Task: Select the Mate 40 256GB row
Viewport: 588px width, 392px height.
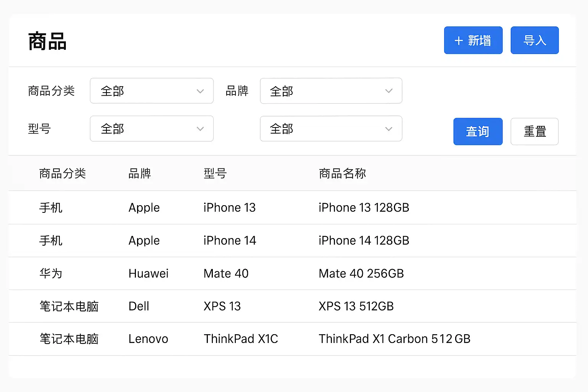Action: tap(361, 273)
